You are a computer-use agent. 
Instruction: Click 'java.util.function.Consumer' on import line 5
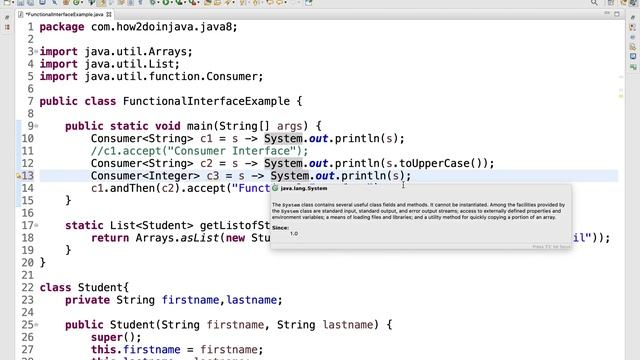click(x=171, y=77)
